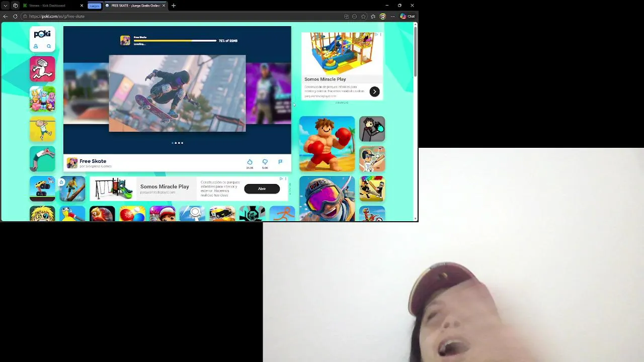Image resolution: width=644 pixels, height=362 pixels.
Task: Open the dirt bike rider game tile
Action: (x=372, y=214)
